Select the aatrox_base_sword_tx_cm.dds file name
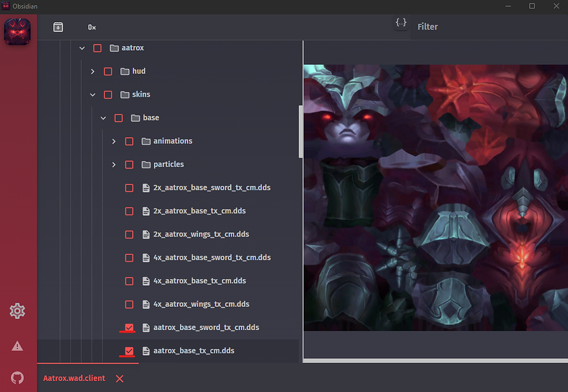568x392 pixels. pyautogui.click(x=207, y=327)
